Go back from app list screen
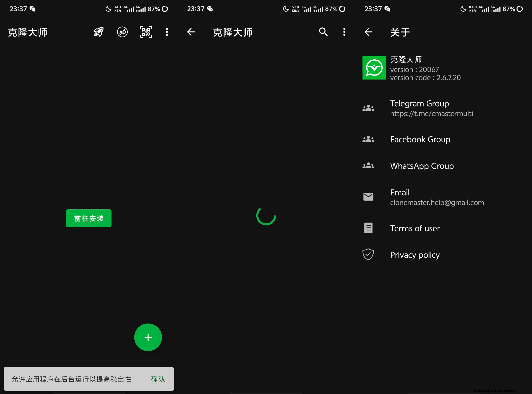This screenshot has height=394, width=532. (x=191, y=32)
